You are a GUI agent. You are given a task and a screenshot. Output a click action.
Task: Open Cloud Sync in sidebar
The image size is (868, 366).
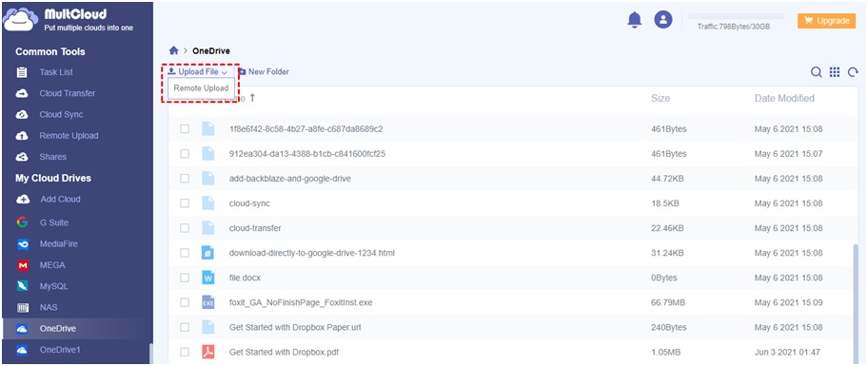click(x=61, y=114)
